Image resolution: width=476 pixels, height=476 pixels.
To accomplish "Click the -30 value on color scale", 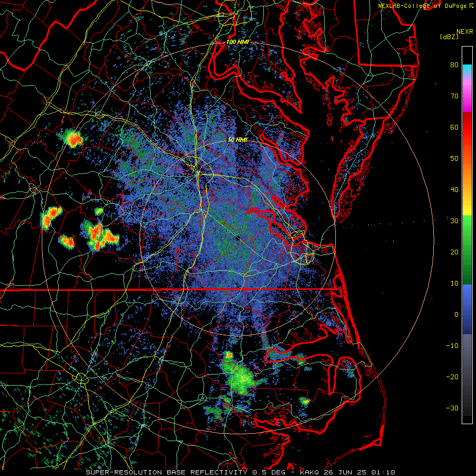I will click(x=452, y=408).
